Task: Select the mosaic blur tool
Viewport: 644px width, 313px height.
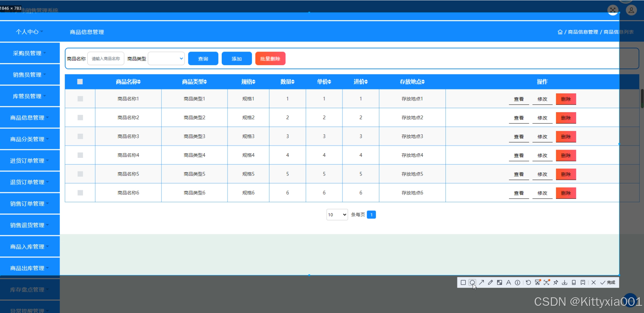Action: (499, 282)
